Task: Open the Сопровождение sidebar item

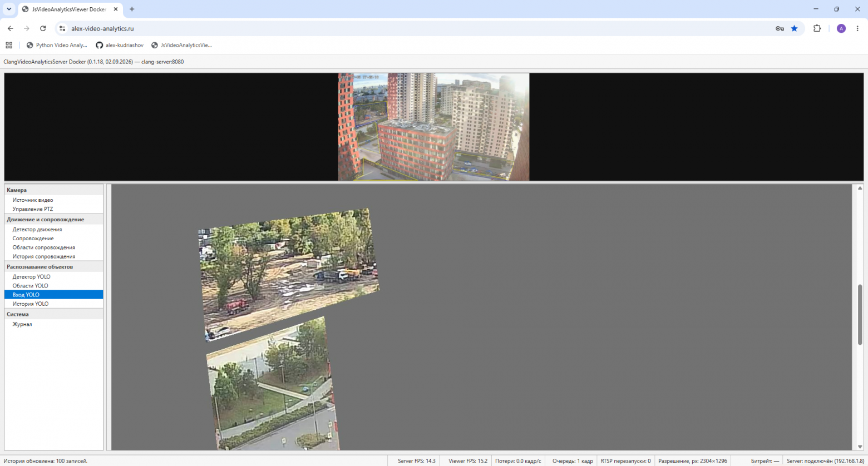Action: click(54, 238)
